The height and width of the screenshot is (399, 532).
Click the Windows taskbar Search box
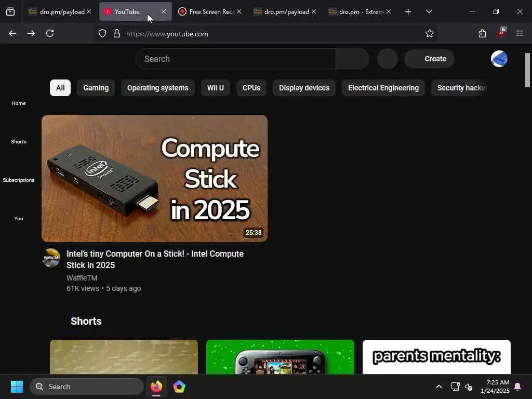[x=87, y=387]
